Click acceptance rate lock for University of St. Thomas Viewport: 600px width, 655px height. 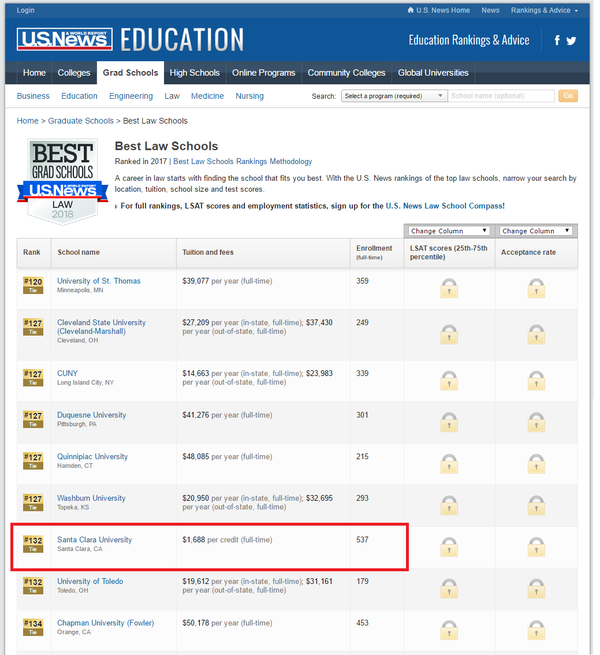pos(536,288)
